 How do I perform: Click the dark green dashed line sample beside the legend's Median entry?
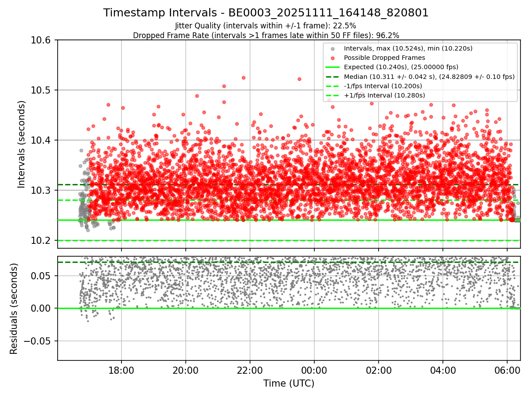[x=332, y=77]
